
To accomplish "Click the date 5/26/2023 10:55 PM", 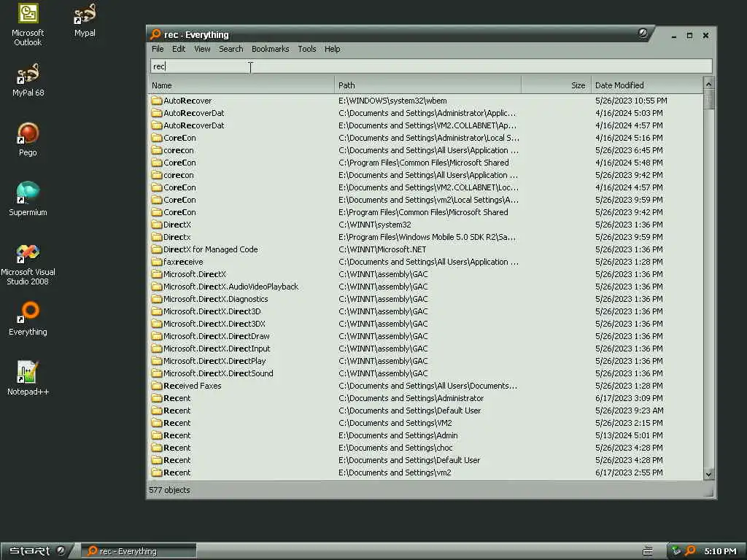I will point(631,101).
